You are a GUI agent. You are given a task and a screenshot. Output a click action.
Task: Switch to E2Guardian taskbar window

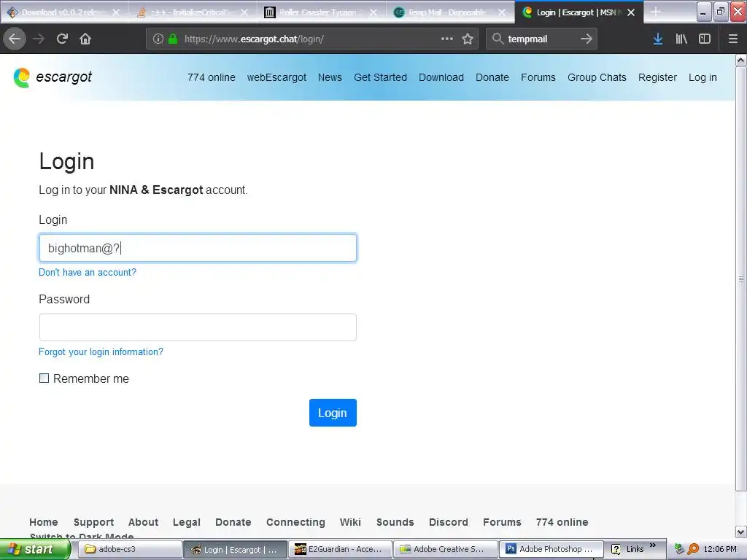tap(340, 549)
